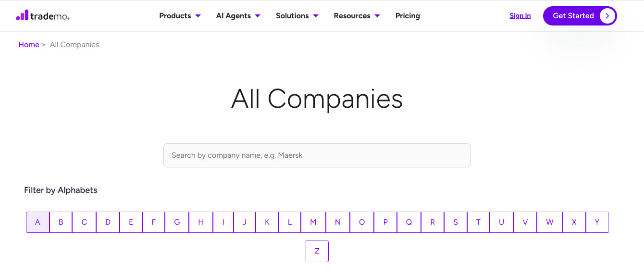Click the Sign In link
The image size is (644, 280).
[520, 16]
